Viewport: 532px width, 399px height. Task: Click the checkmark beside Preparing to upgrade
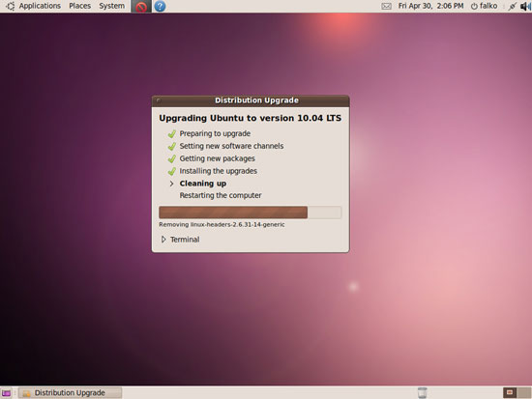(x=171, y=134)
